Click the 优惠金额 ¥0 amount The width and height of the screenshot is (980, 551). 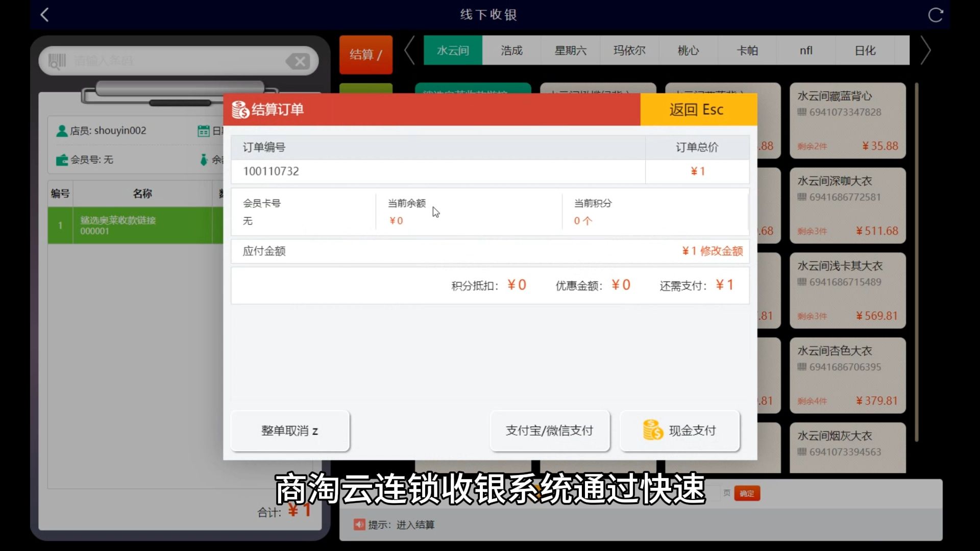pyautogui.click(x=621, y=285)
